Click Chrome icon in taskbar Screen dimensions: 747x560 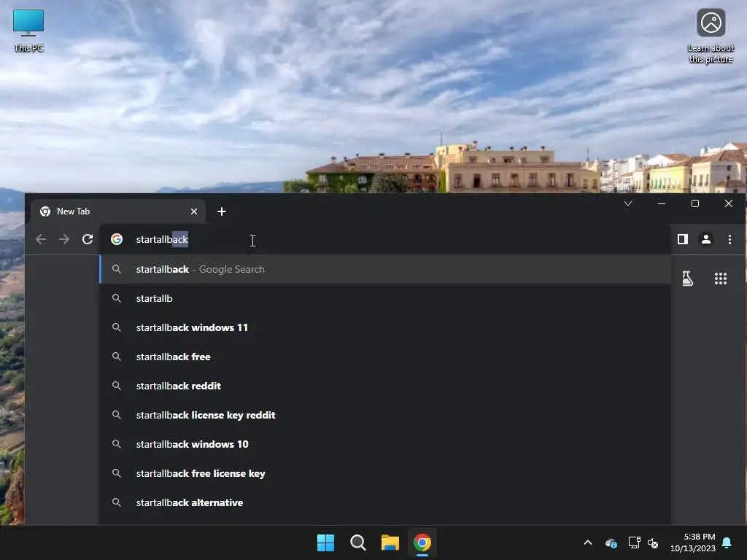422,542
